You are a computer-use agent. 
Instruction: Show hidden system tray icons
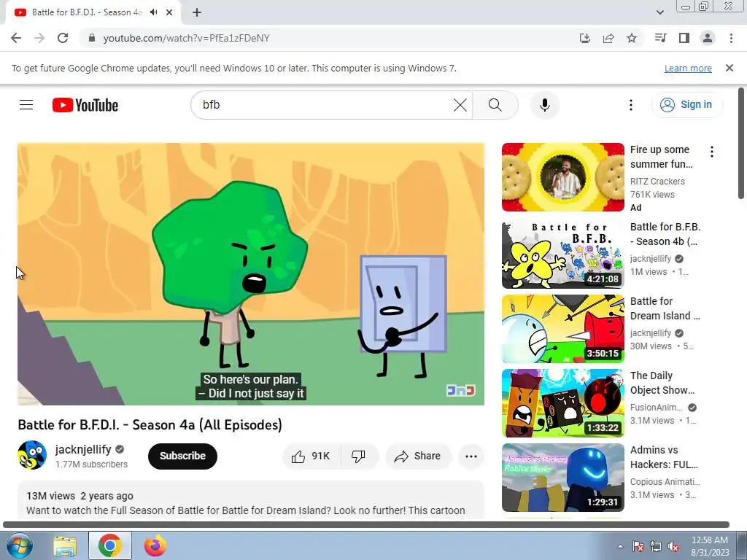pyautogui.click(x=620, y=546)
